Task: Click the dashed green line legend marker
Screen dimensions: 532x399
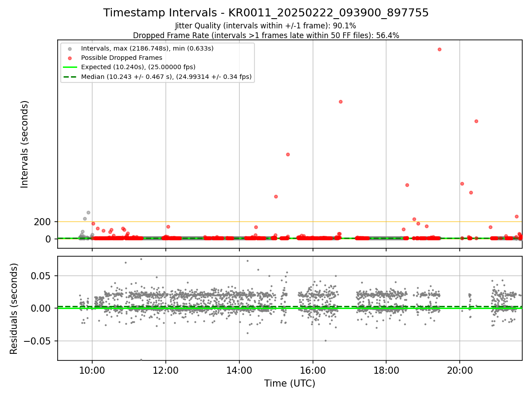Action: coord(70,77)
